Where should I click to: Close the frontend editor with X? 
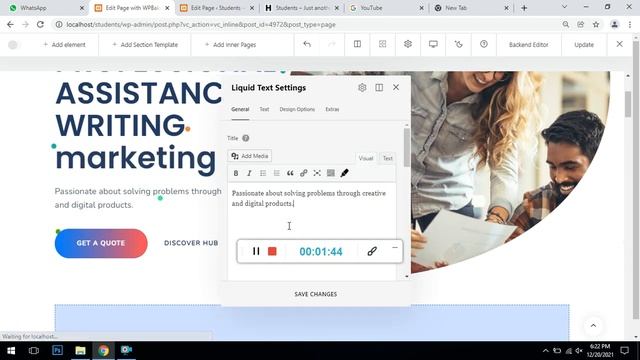pos(619,44)
